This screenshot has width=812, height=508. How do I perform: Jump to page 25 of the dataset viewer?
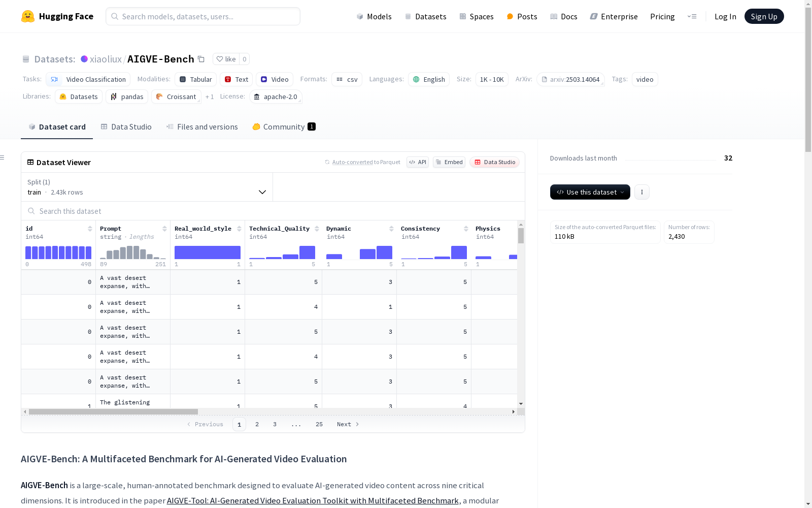coord(319,424)
